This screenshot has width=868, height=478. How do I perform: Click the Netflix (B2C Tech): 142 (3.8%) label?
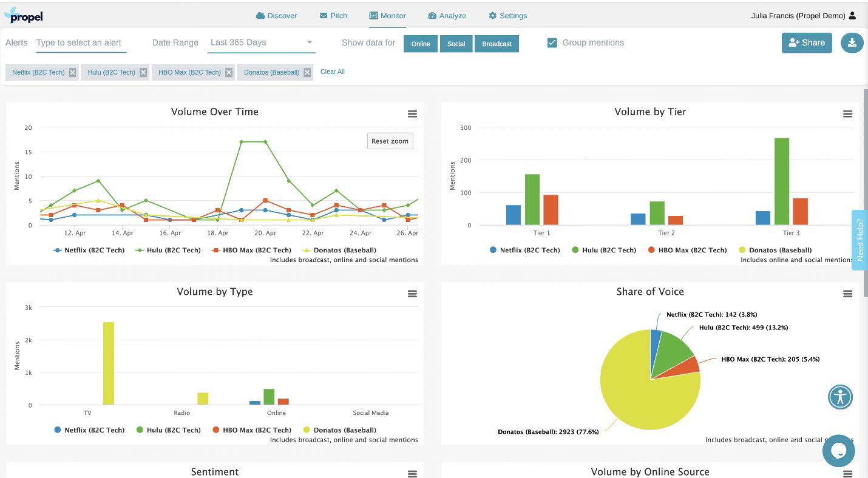click(711, 315)
